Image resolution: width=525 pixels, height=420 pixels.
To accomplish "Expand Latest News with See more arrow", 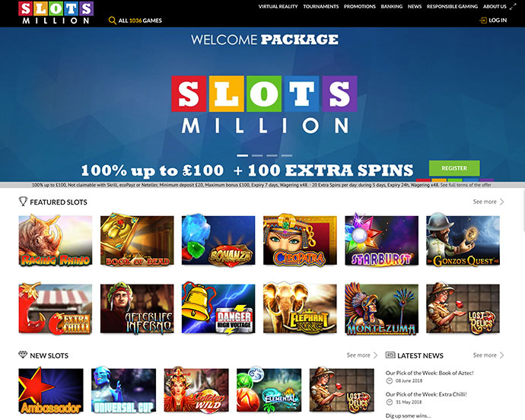I will (502, 355).
